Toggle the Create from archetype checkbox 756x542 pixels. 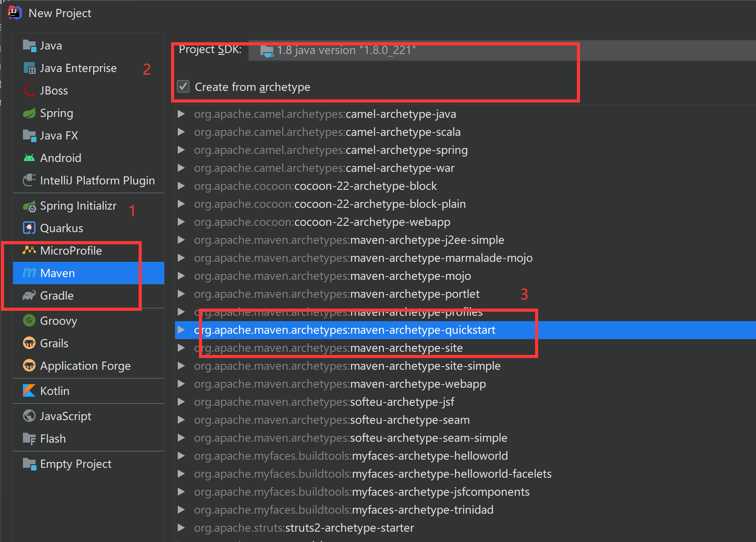[x=183, y=86]
